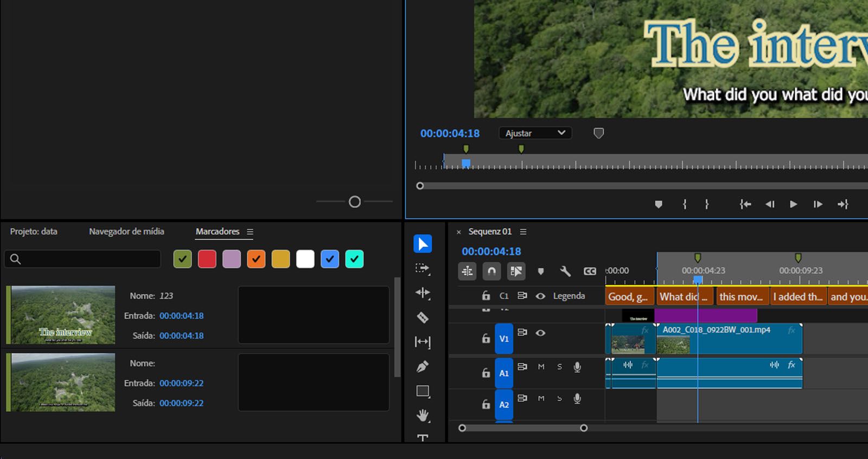Hide video track V1 with the eye icon
Viewport: 868px width, 459px height.
click(540, 333)
